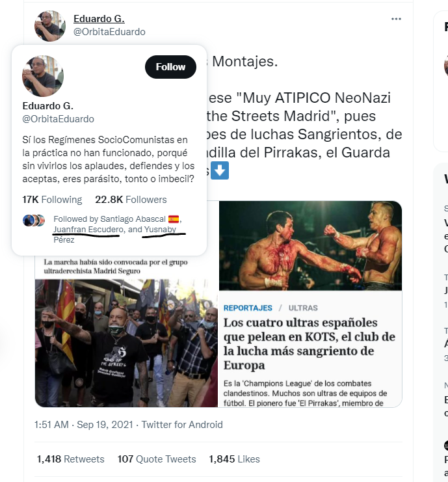This screenshot has height=482, width=448.
Task: View the 1,418 Retweets list
Action: click(71, 459)
